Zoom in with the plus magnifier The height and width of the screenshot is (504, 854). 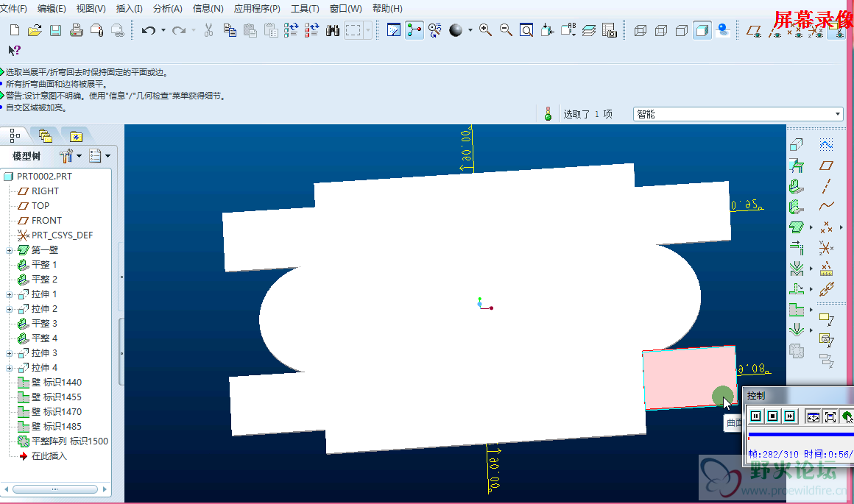[485, 30]
